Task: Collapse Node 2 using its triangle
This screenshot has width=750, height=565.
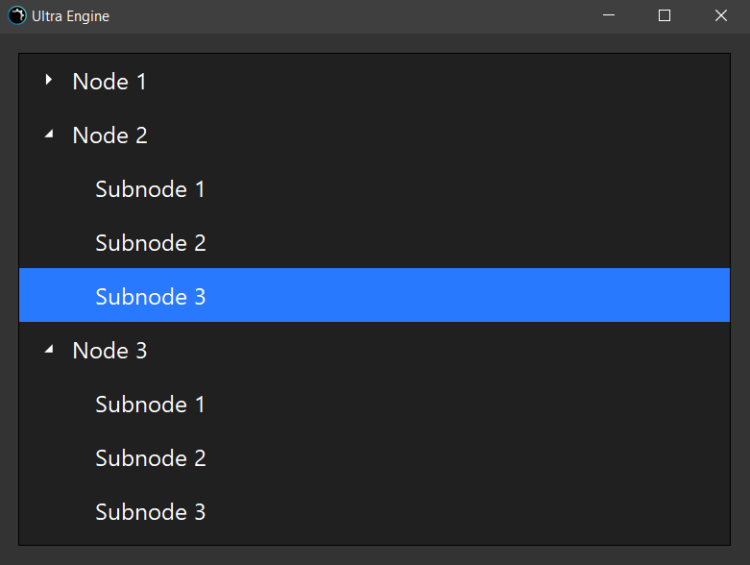Action: [x=48, y=135]
